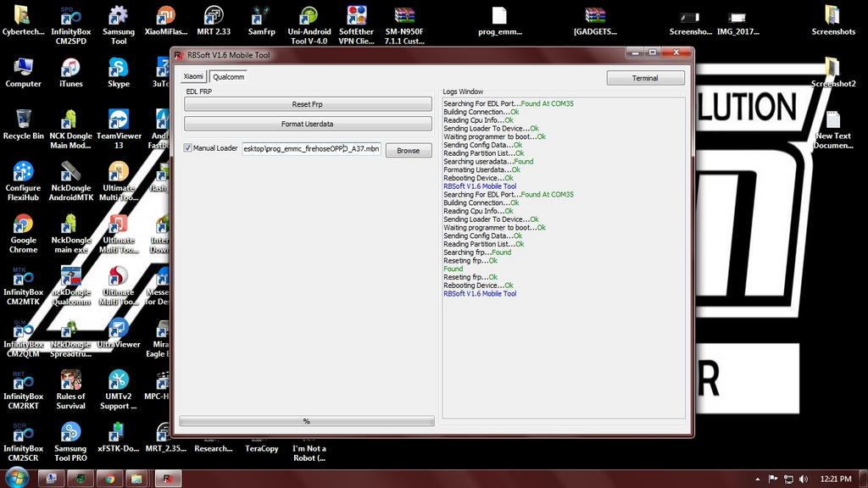Show hidden system tray icons

[x=757, y=480]
